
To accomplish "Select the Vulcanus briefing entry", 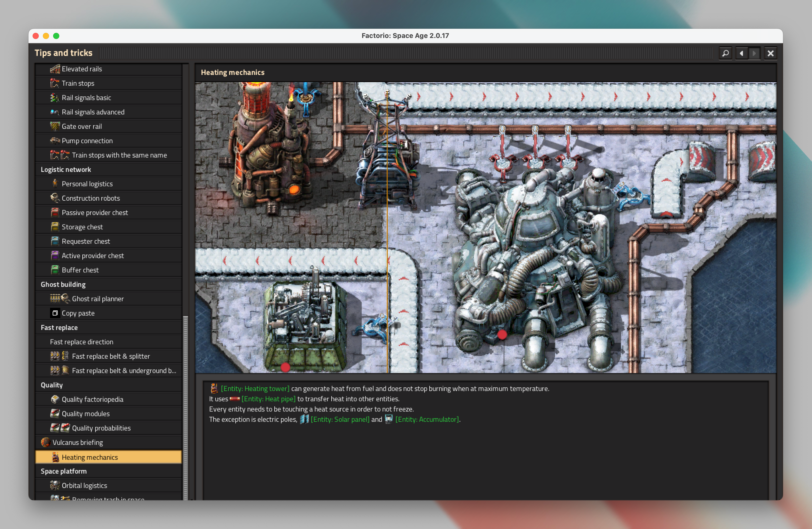I will (x=109, y=442).
